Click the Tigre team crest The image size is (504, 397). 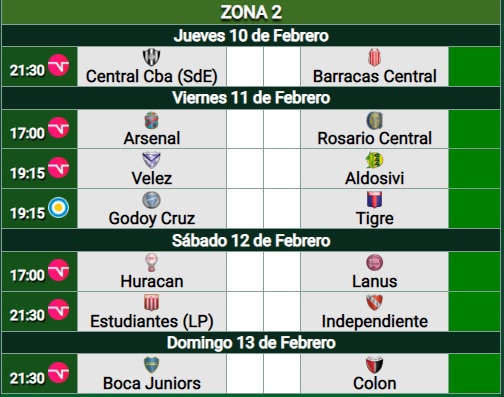(374, 200)
